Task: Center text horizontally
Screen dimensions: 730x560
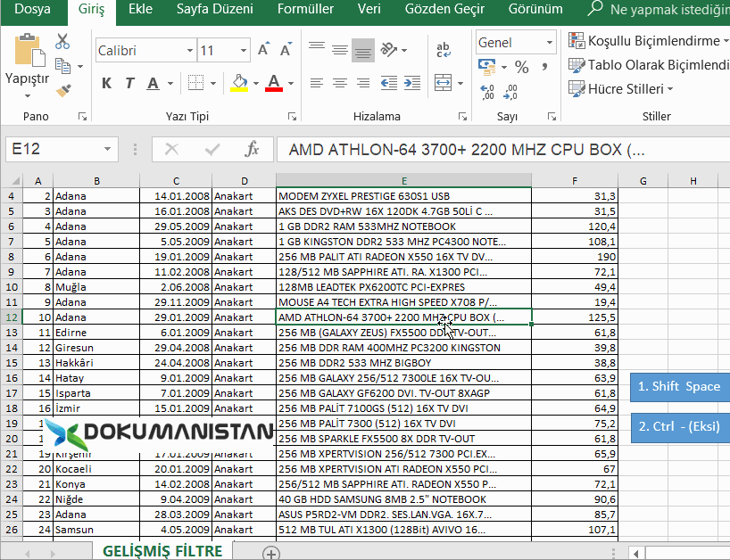Action: (x=340, y=83)
